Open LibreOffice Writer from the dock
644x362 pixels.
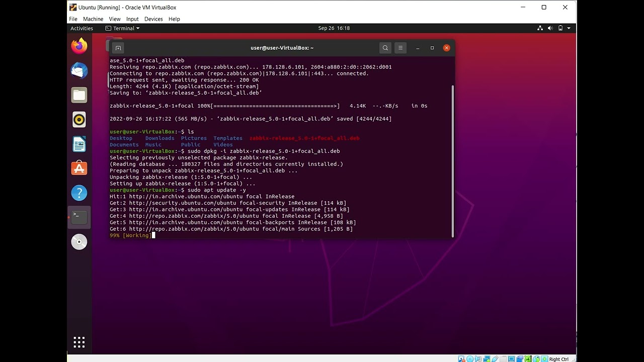79,144
